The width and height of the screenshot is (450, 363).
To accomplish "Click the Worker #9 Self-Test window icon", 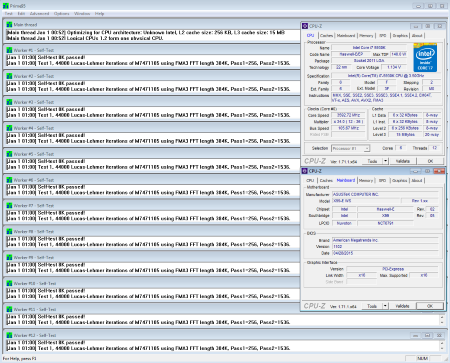I will click(x=9, y=258).
